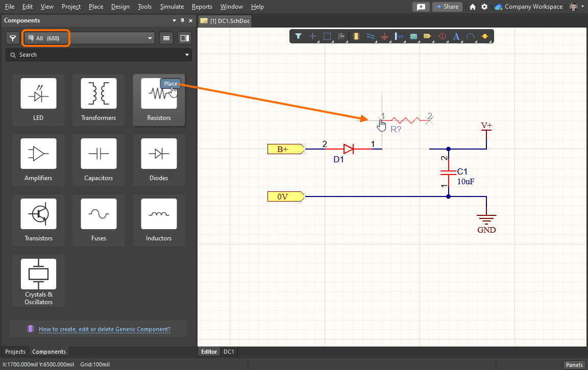This screenshot has height=370, width=588.
Task: Open the Generic Component help link
Action: point(104,329)
